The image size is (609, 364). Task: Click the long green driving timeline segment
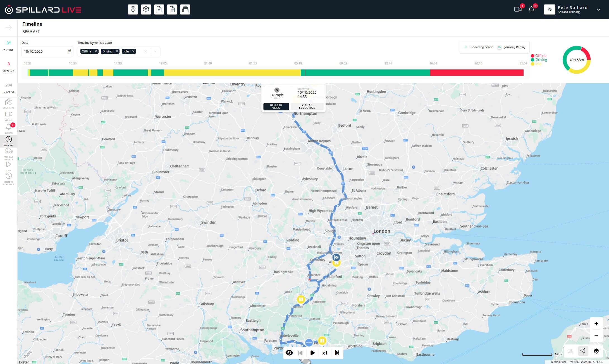tap(367, 73)
